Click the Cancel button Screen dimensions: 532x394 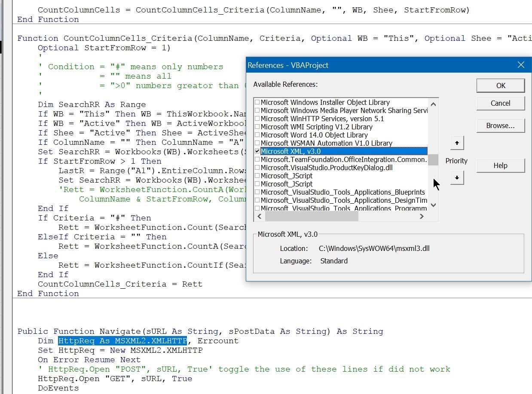tap(500, 103)
